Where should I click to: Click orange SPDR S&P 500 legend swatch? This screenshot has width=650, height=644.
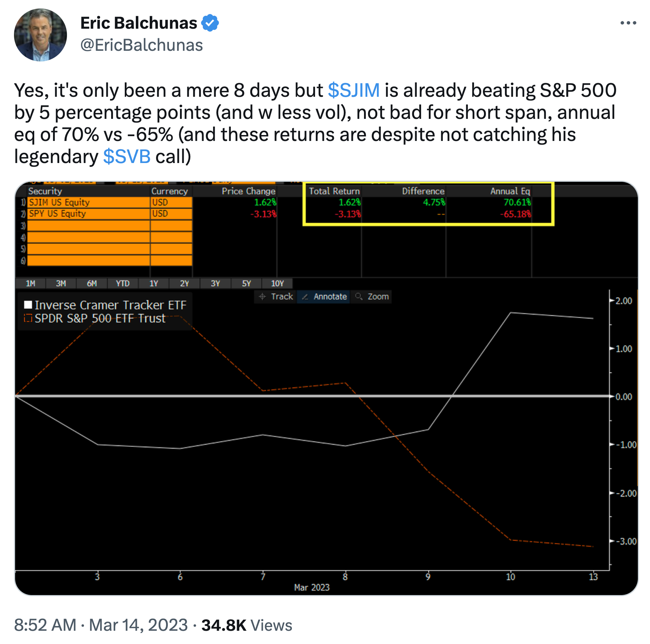click(28, 318)
